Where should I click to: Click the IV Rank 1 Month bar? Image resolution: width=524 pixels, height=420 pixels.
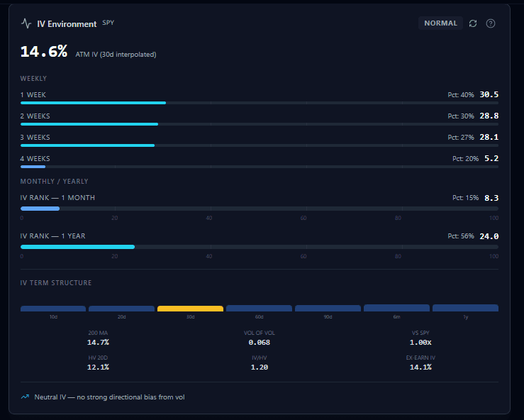click(260, 209)
